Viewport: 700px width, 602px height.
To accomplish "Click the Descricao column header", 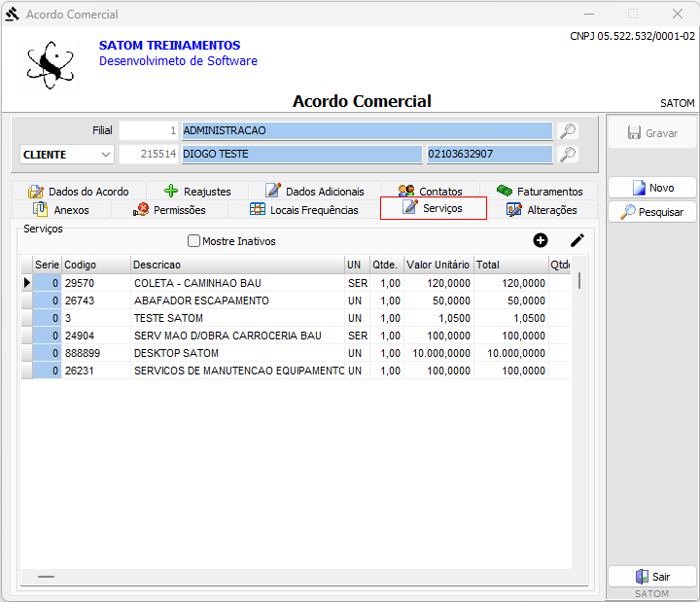I will [x=236, y=265].
